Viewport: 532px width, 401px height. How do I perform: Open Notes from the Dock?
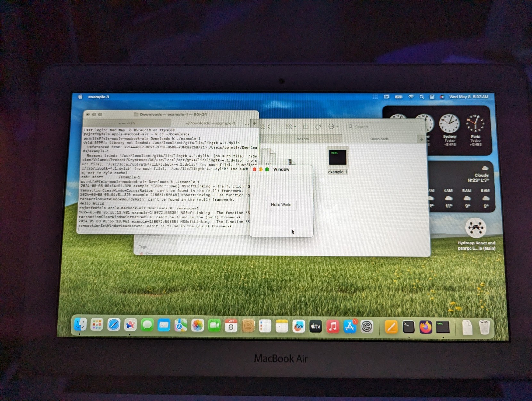(x=282, y=327)
